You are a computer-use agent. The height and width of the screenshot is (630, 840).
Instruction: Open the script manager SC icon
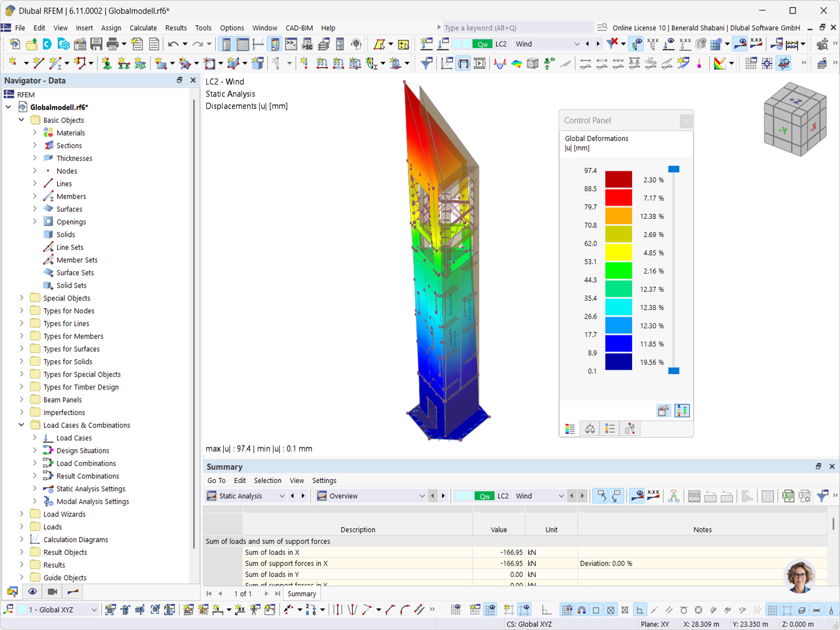tap(307, 44)
